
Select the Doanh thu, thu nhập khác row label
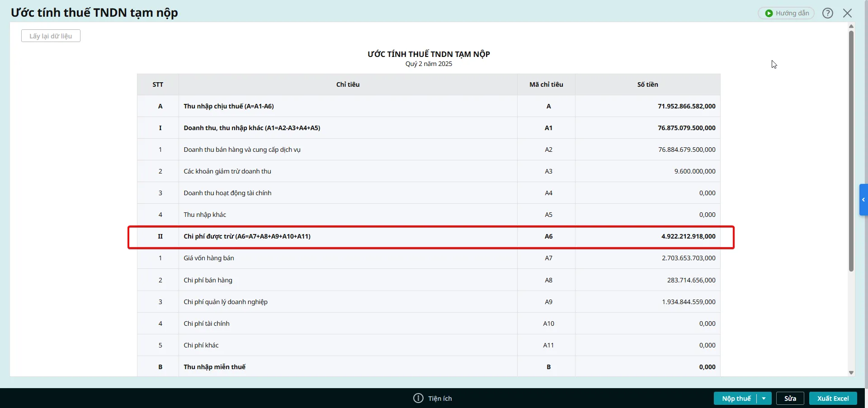click(252, 128)
